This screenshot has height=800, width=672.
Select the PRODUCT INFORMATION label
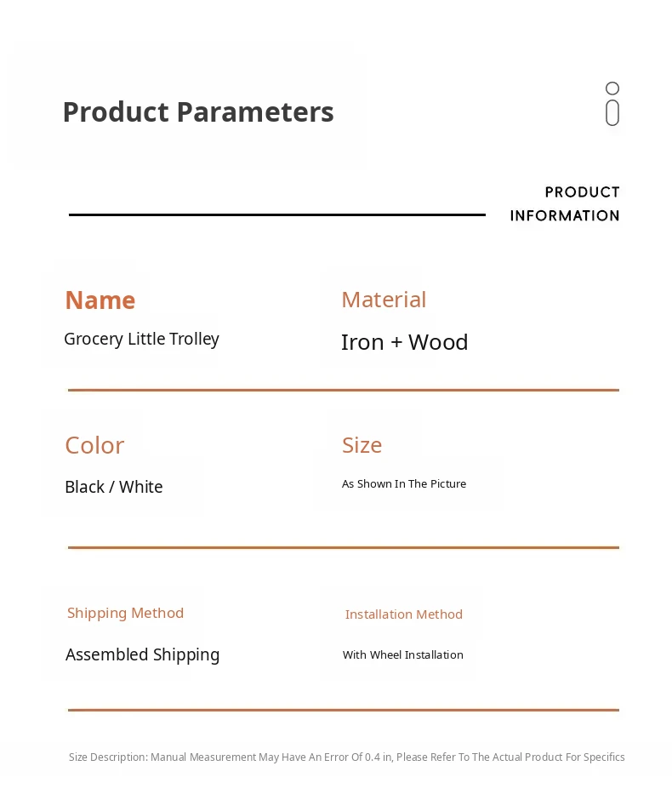point(565,204)
